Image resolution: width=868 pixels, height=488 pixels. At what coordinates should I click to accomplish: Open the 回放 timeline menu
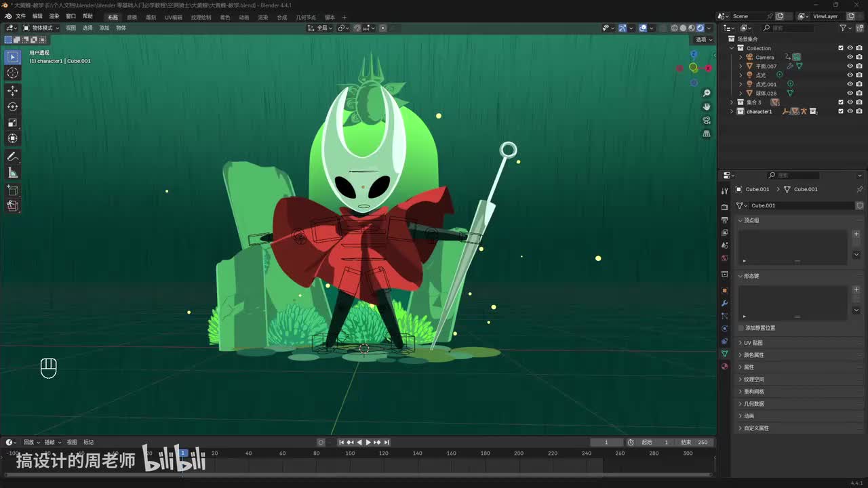click(31, 442)
